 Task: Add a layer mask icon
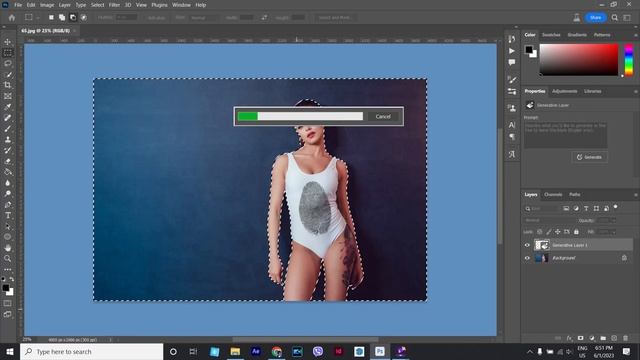tap(580, 338)
